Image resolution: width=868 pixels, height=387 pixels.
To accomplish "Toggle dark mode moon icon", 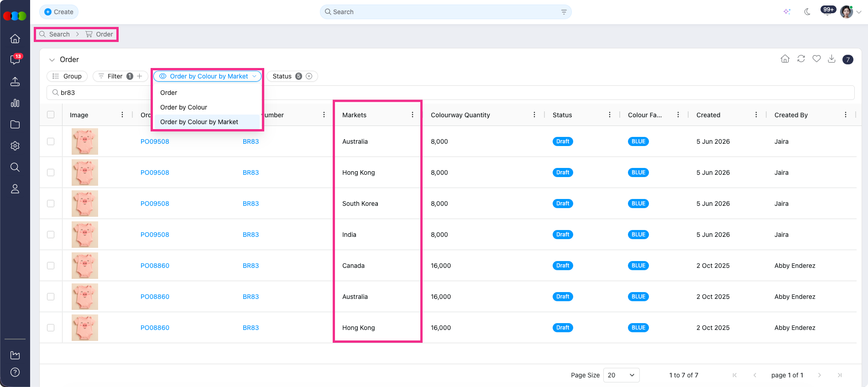I will [807, 12].
